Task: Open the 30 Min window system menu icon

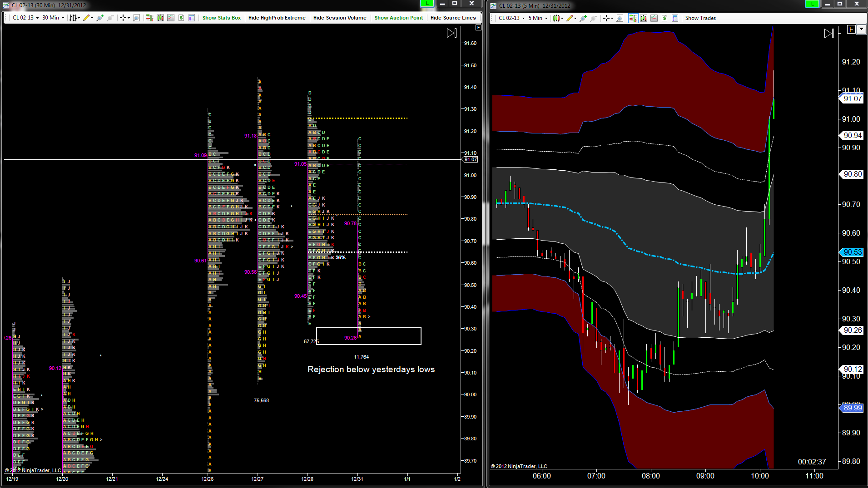Action: pyautogui.click(x=6, y=5)
